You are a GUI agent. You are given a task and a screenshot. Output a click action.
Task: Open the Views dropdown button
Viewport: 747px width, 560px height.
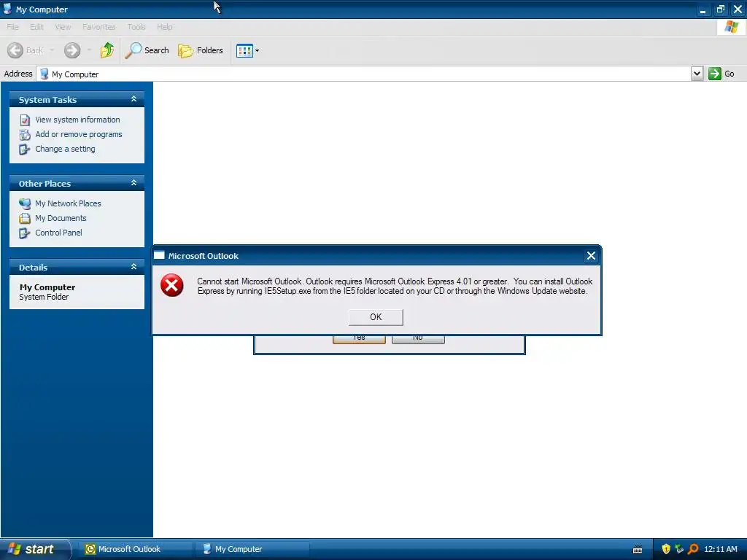click(x=248, y=50)
